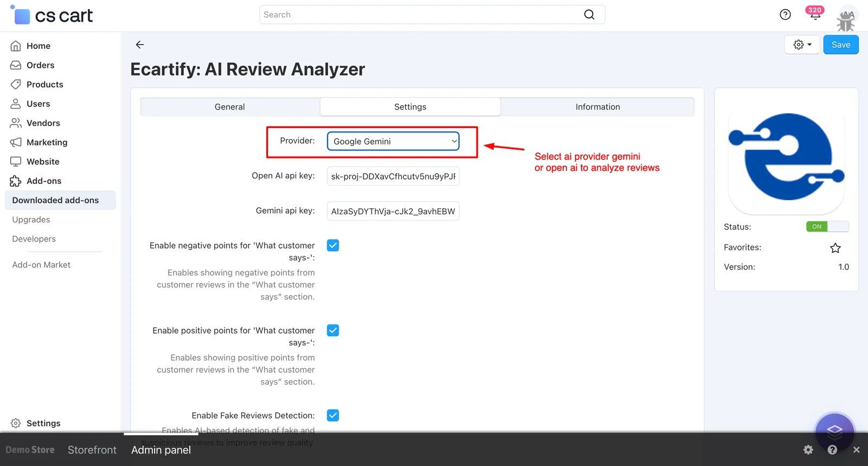Screen dimensions: 868x466
Task: Click the Save button
Action: pos(841,44)
